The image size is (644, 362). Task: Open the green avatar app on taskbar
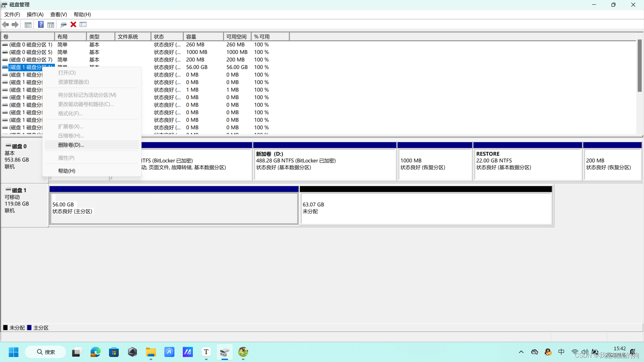click(243, 352)
